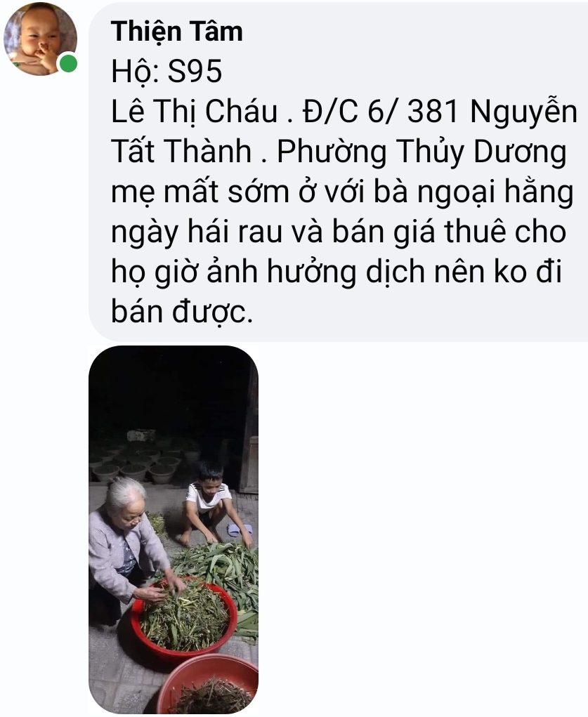
Task: Click the 'Lê Thị Cháu' name text
Action: coord(195,111)
